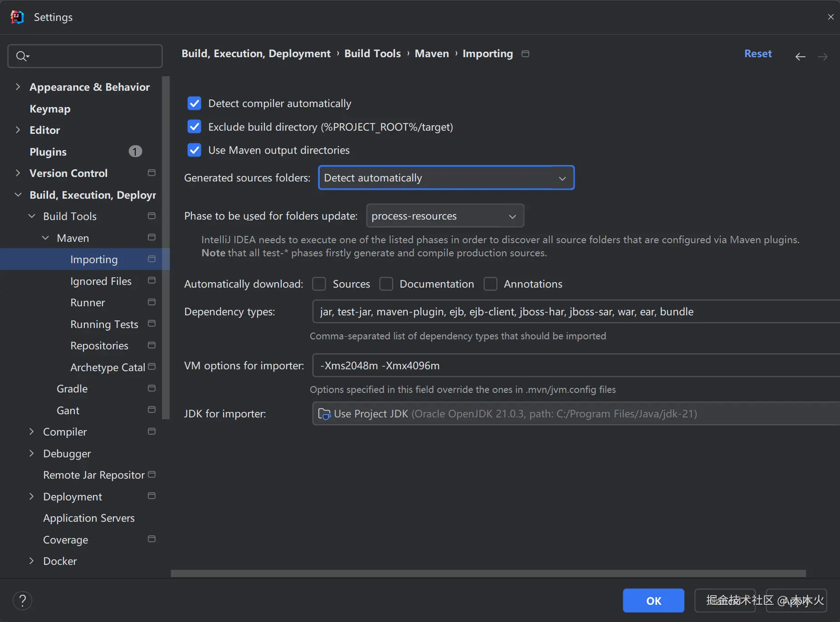Open Application Servers settings page

[x=89, y=518]
